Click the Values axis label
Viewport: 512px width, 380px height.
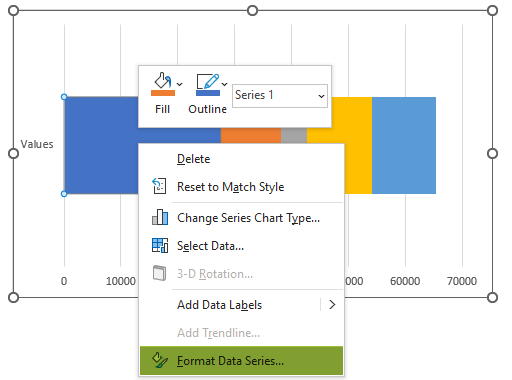pyautogui.click(x=37, y=144)
